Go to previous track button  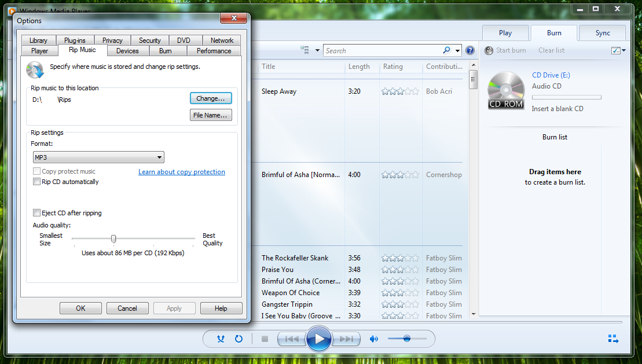point(292,339)
